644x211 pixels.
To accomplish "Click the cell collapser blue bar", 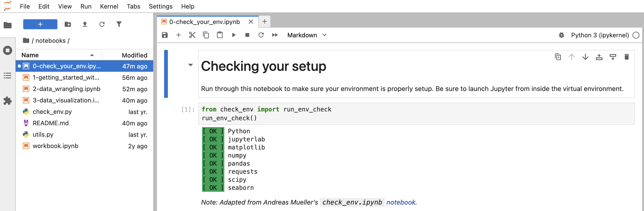I will coord(166,74).
